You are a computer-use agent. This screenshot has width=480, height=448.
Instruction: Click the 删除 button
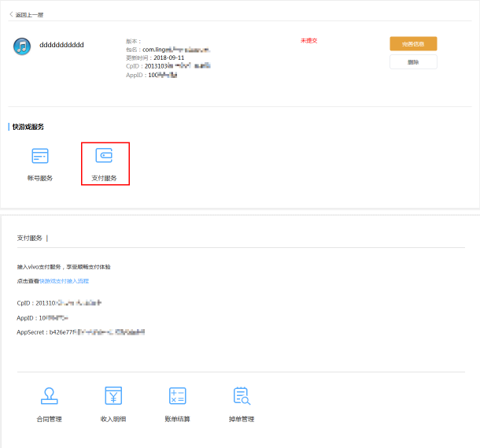coord(413,62)
